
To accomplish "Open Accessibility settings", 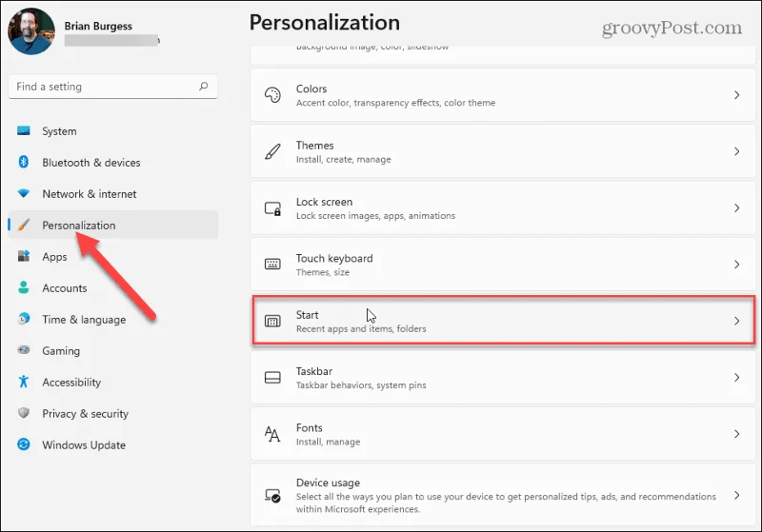I will click(x=112, y=382).
